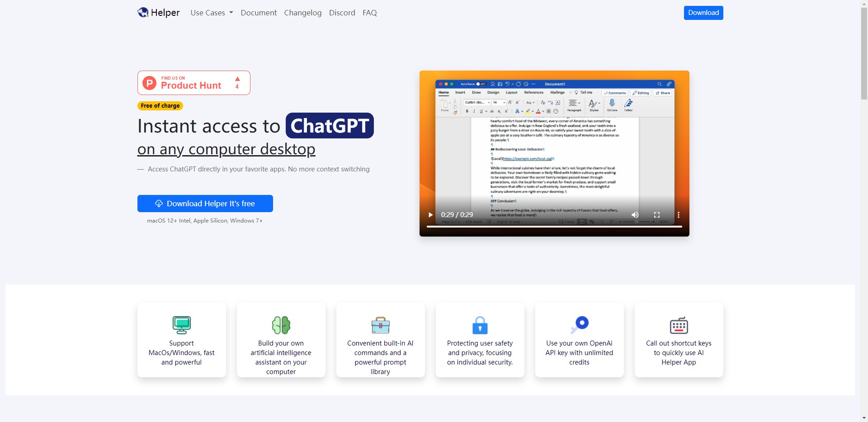
Task: Click the Access ChatGPT directly tagline
Action: coord(259,169)
